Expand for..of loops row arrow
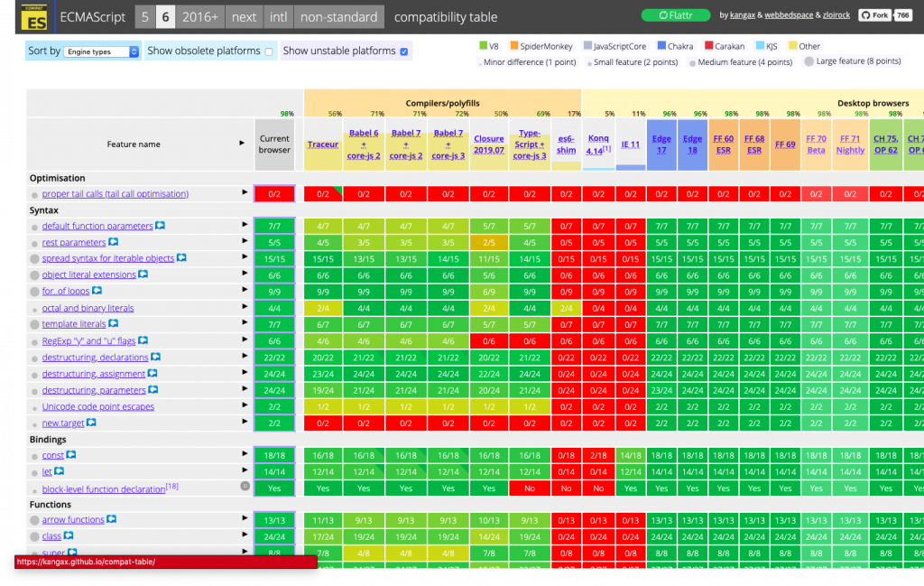Image resolution: width=924 pixels, height=586 pixels. (245, 290)
